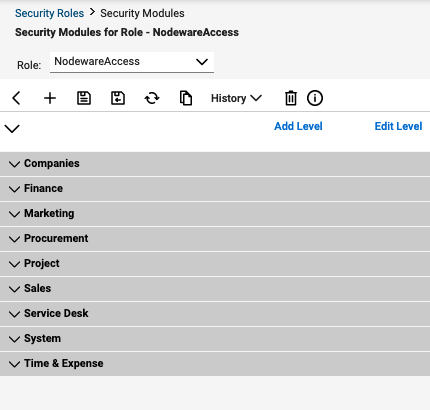Expand the Time & Expense section chevron
The image size is (430, 410).
pos(14,364)
